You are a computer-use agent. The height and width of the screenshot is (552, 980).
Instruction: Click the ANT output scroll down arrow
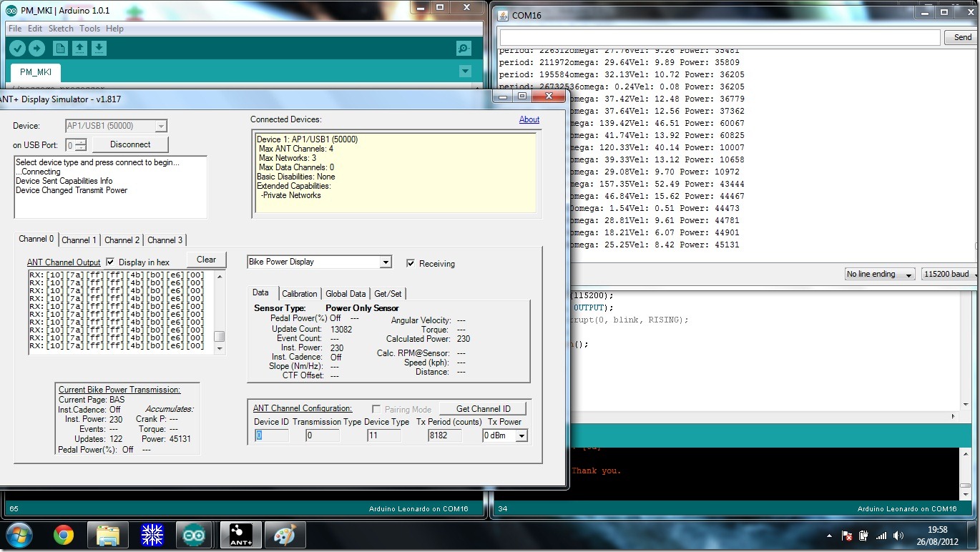click(220, 348)
